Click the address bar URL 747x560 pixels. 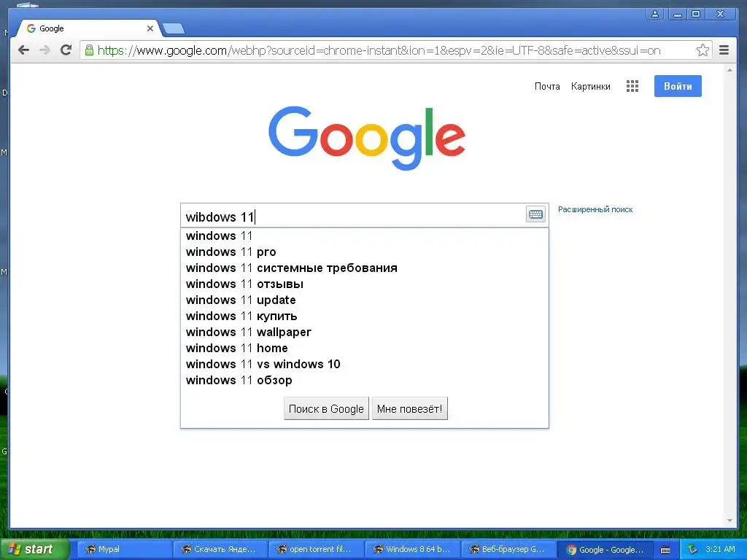click(379, 50)
